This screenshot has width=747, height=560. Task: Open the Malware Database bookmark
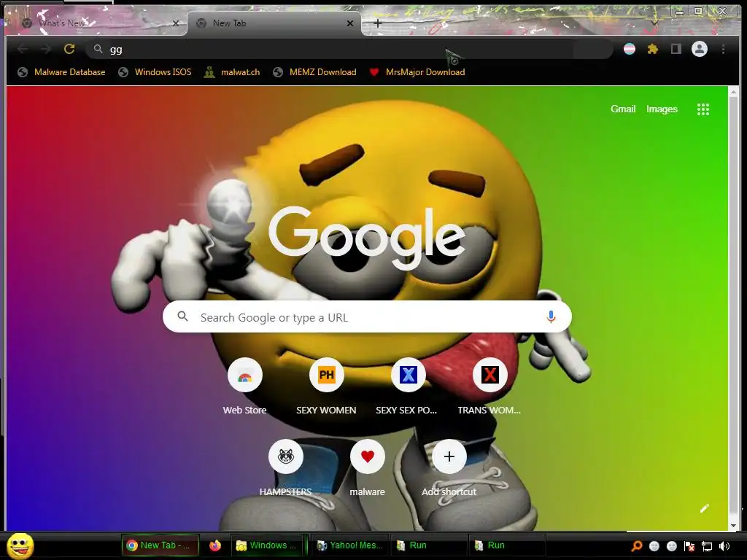(x=61, y=72)
